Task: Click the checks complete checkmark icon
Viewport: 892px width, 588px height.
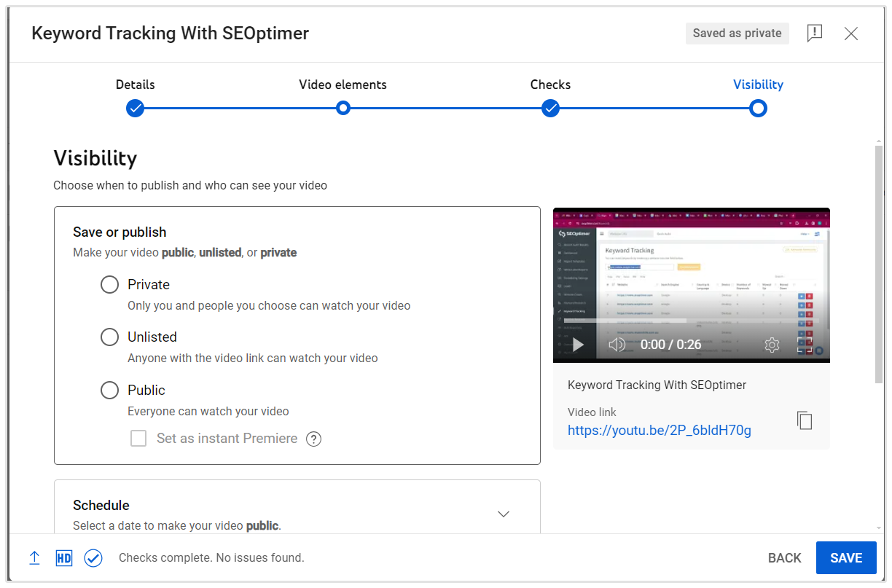Action: 93,558
